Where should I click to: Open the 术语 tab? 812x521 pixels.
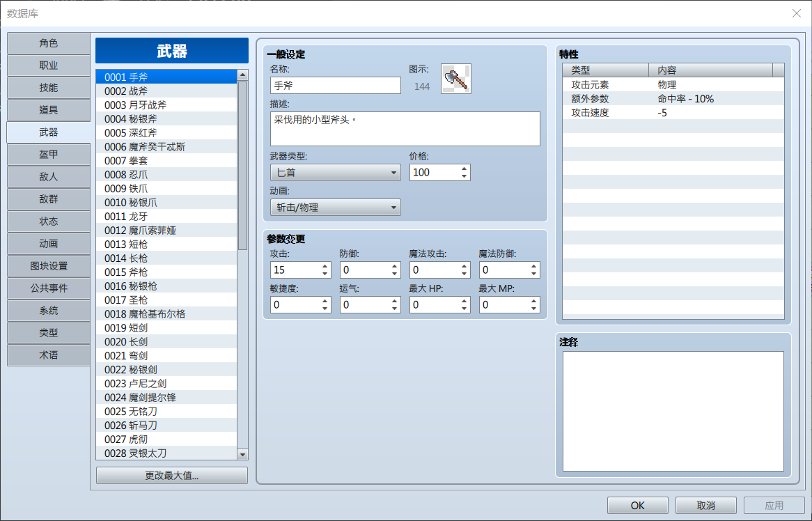(x=48, y=355)
